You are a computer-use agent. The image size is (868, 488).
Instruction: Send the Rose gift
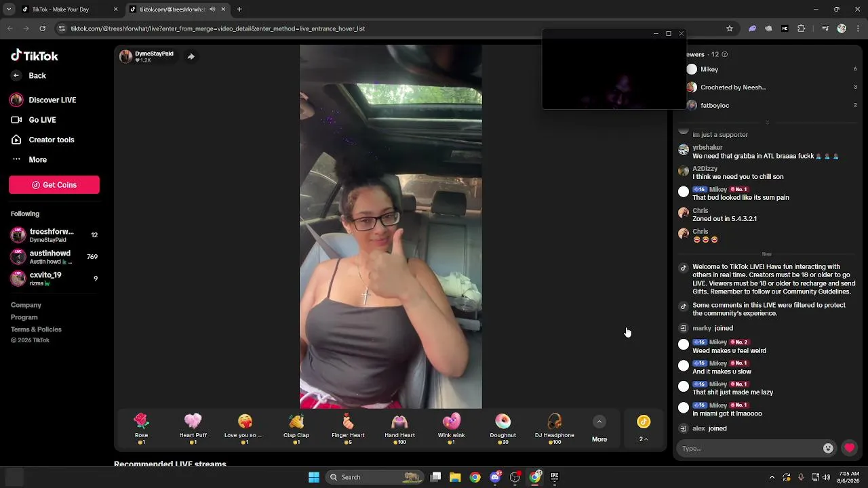click(x=141, y=429)
